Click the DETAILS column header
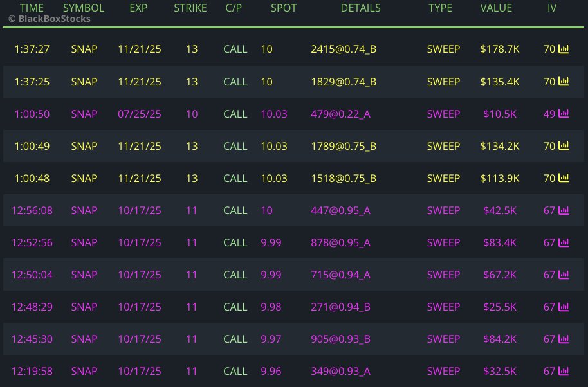Viewport: 588px width, 387px height. [360, 8]
